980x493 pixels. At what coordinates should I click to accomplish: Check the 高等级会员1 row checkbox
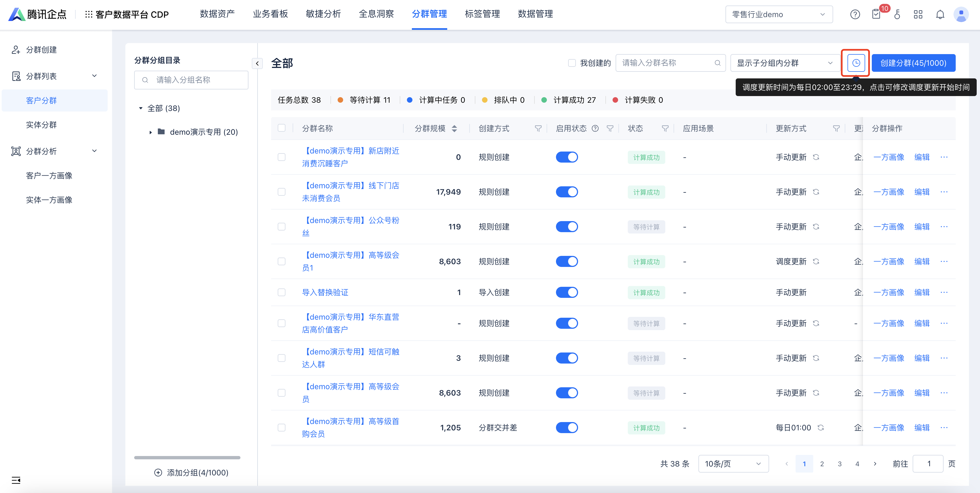tap(282, 261)
